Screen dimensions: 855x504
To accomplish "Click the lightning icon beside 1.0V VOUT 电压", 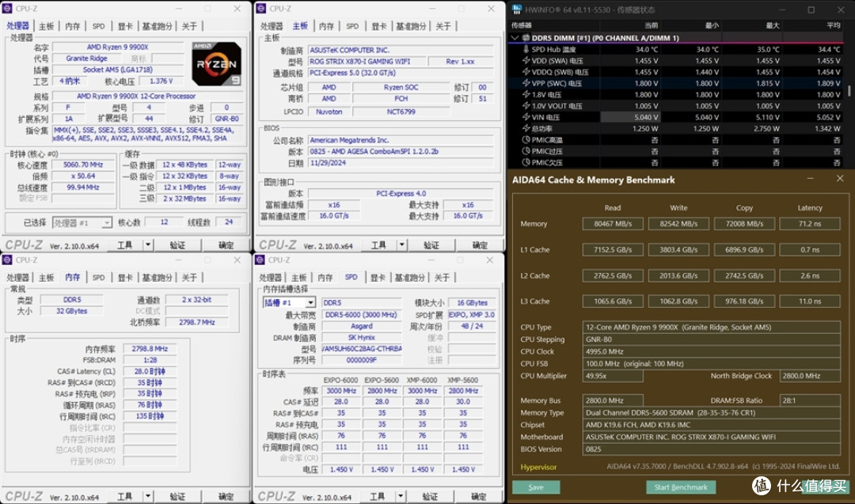I will pyautogui.click(x=526, y=106).
